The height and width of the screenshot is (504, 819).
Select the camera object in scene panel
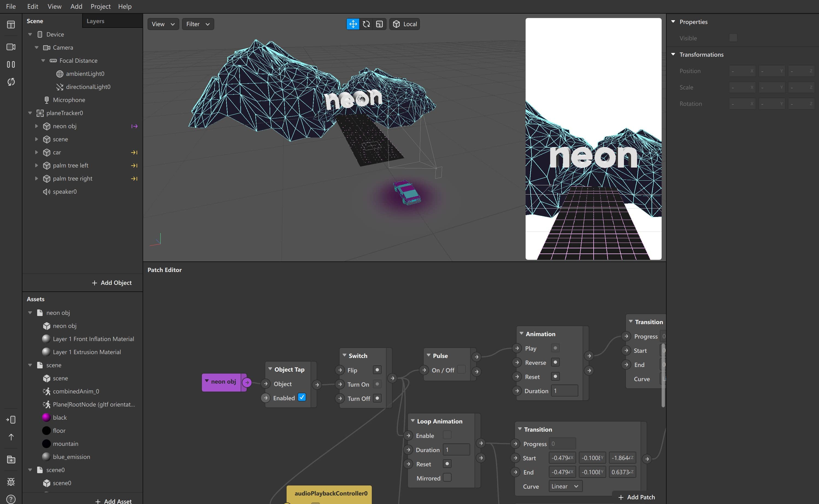pyautogui.click(x=65, y=47)
